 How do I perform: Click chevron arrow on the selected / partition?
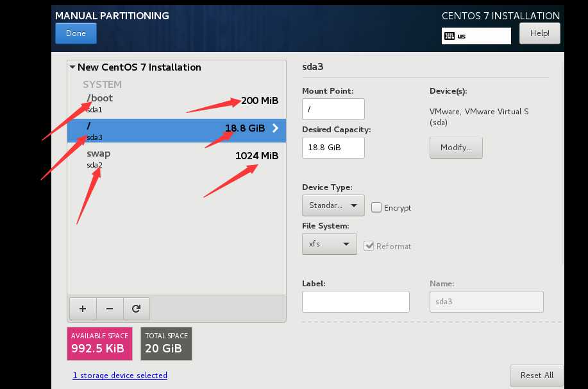coord(276,128)
